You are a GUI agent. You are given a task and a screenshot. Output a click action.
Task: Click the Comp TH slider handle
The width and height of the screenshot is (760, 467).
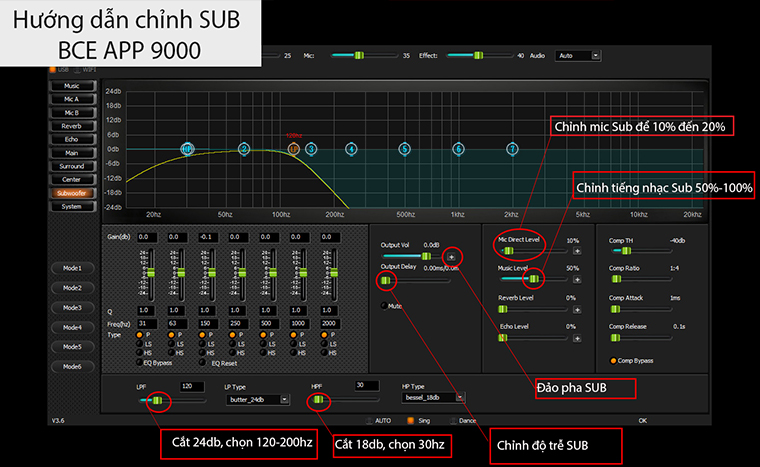point(626,251)
